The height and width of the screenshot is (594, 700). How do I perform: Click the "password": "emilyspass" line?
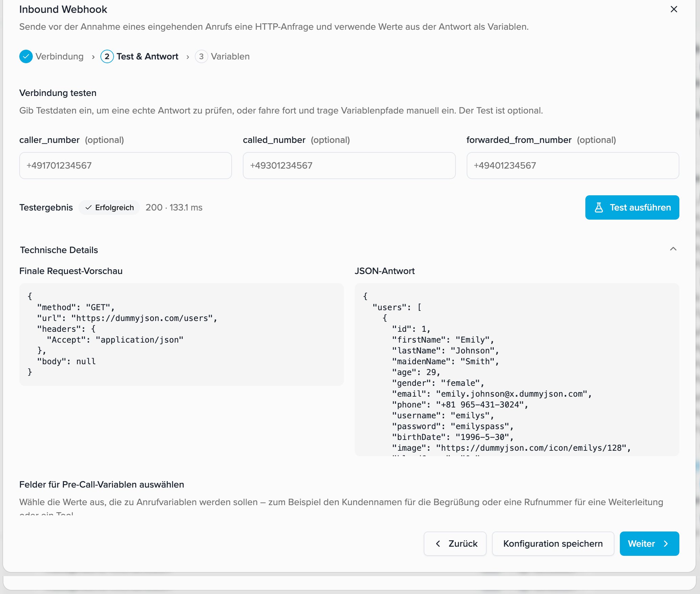coord(453,426)
